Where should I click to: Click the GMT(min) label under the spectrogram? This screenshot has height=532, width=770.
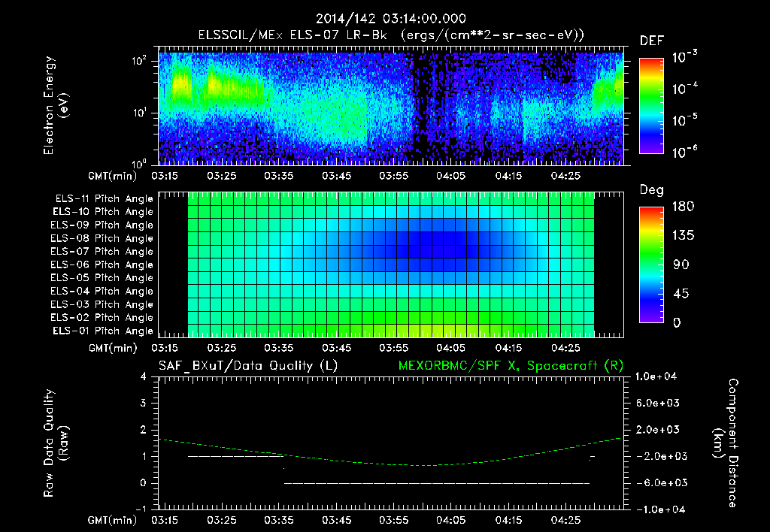[113, 176]
